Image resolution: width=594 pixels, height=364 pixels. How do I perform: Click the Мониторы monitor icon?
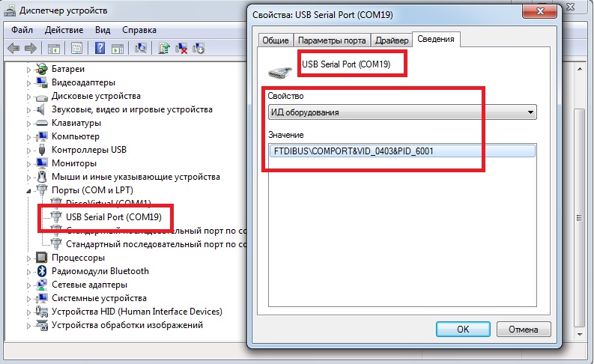coord(41,163)
